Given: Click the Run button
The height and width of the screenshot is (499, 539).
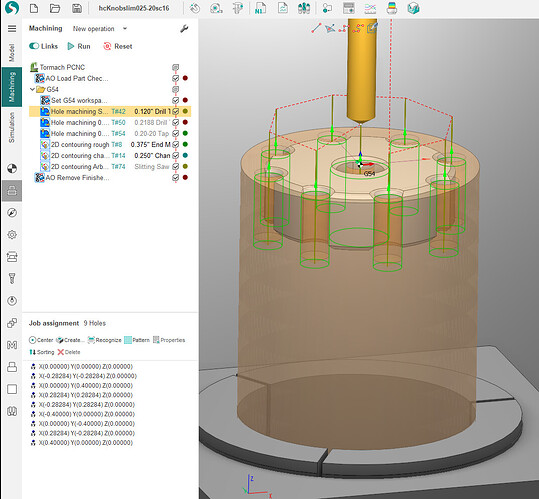Looking at the screenshot, I should click(79, 46).
